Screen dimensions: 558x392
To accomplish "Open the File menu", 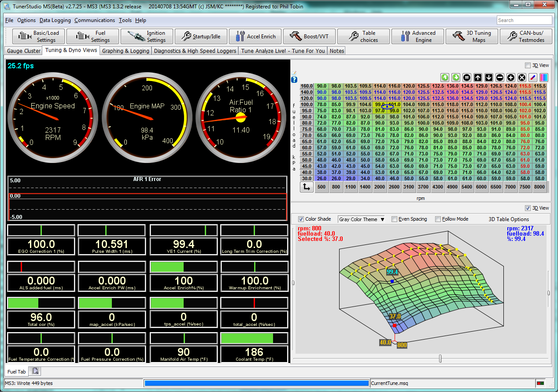I will click(9, 20).
